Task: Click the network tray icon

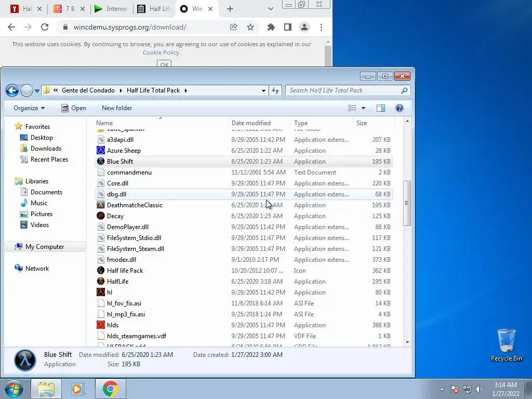Action: pos(467,389)
